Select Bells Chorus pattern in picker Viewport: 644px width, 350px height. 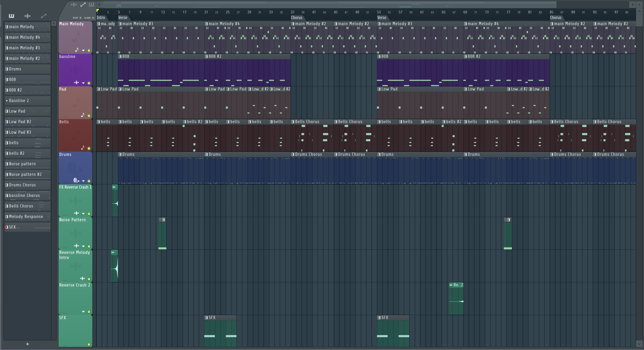pos(27,206)
